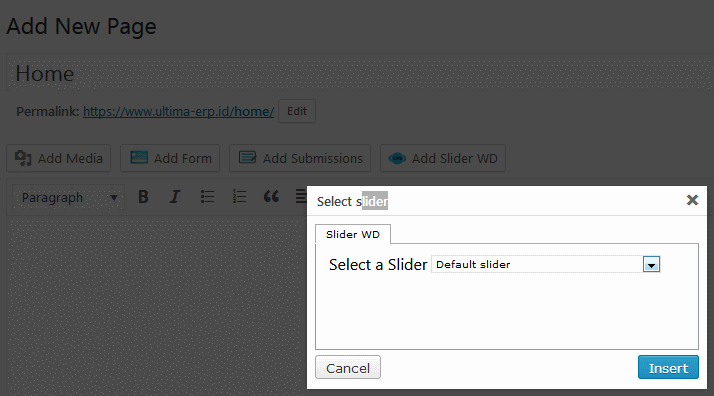Apply blockquote formatting
This screenshot has width=714, height=396.
(271, 197)
